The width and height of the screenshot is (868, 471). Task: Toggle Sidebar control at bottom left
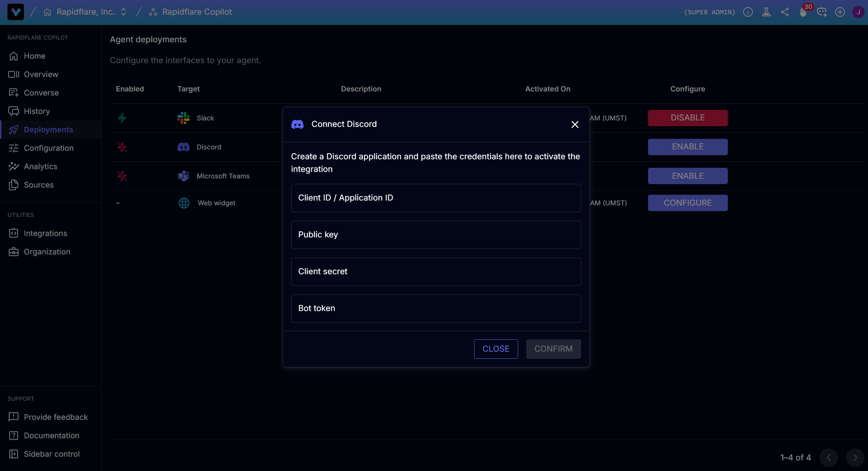pyautogui.click(x=52, y=454)
